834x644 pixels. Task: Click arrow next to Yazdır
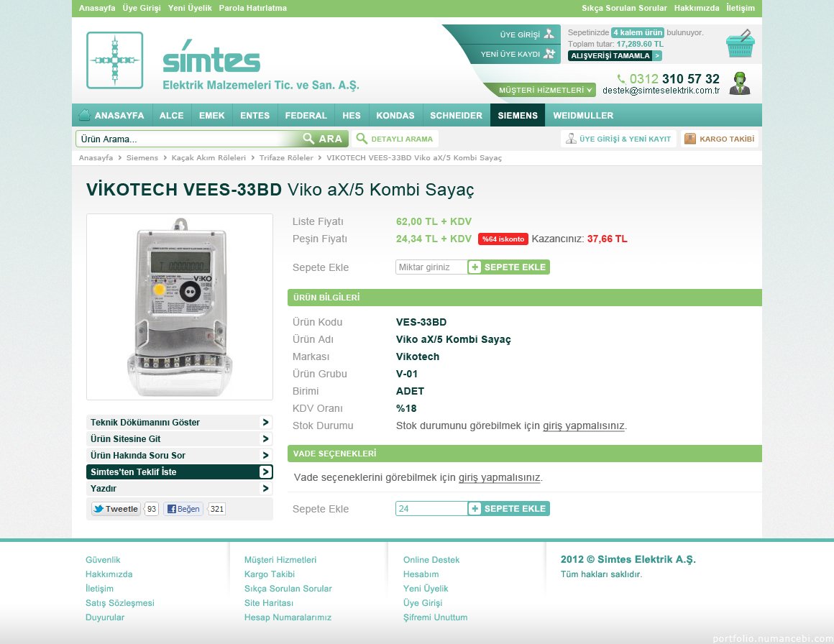point(265,488)
